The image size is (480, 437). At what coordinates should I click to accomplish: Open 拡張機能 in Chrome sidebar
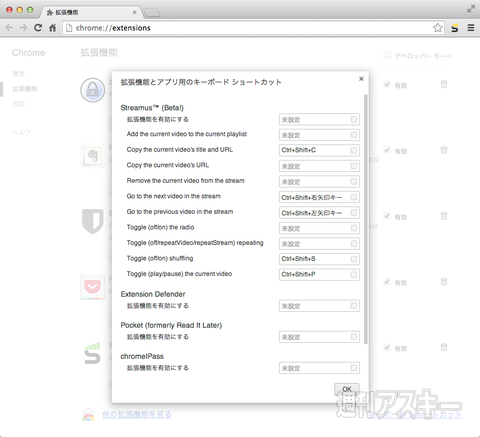click(x=25, y=89)
